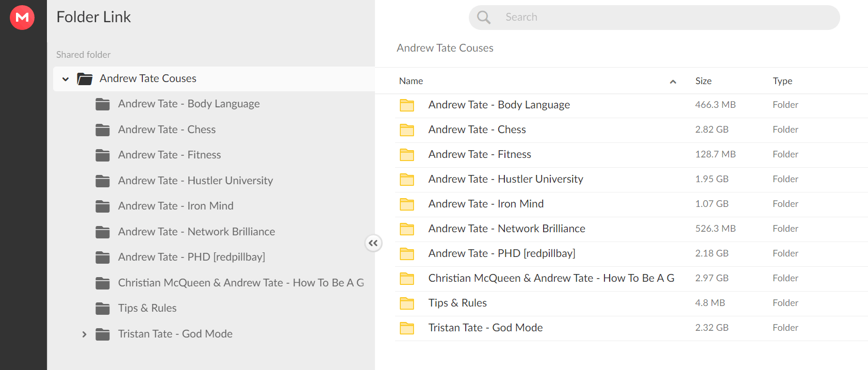868x370 pixels.
Task: Select Andrew Tate - Iron Mind list name
Action: coord(486,204)
